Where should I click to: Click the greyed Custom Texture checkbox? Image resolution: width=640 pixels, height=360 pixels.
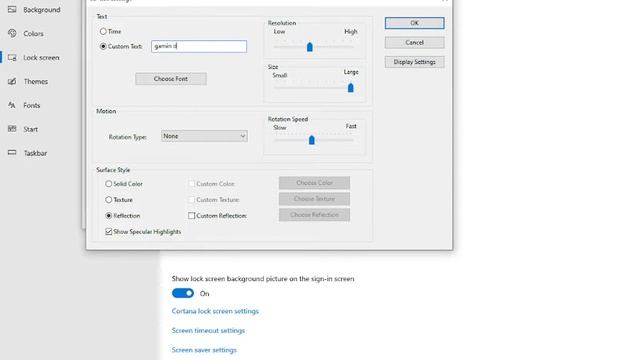click(191, 200)
